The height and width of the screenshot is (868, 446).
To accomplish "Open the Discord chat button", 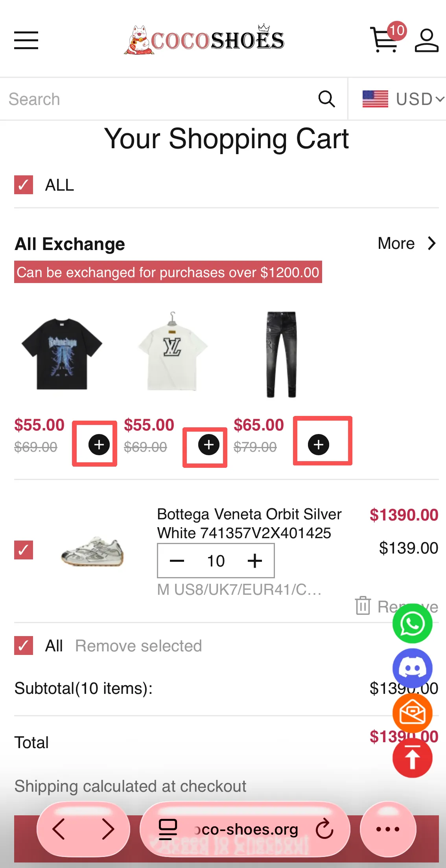I will point(412,668).
